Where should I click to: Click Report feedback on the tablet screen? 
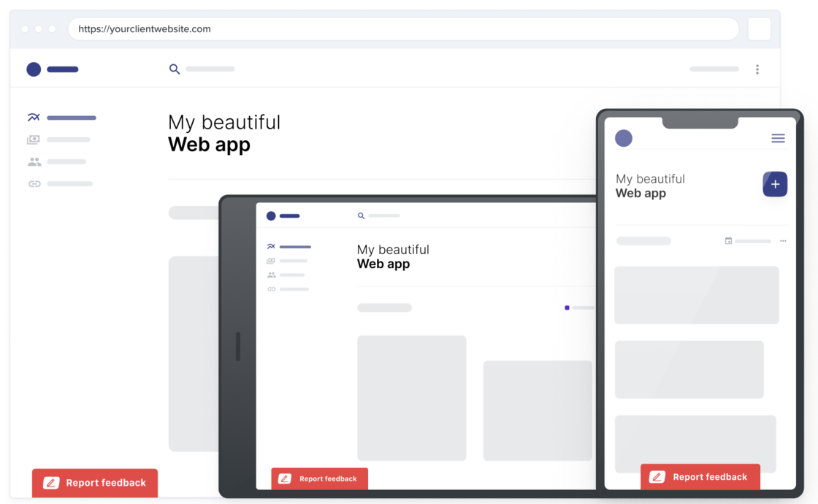pos(319,478)
